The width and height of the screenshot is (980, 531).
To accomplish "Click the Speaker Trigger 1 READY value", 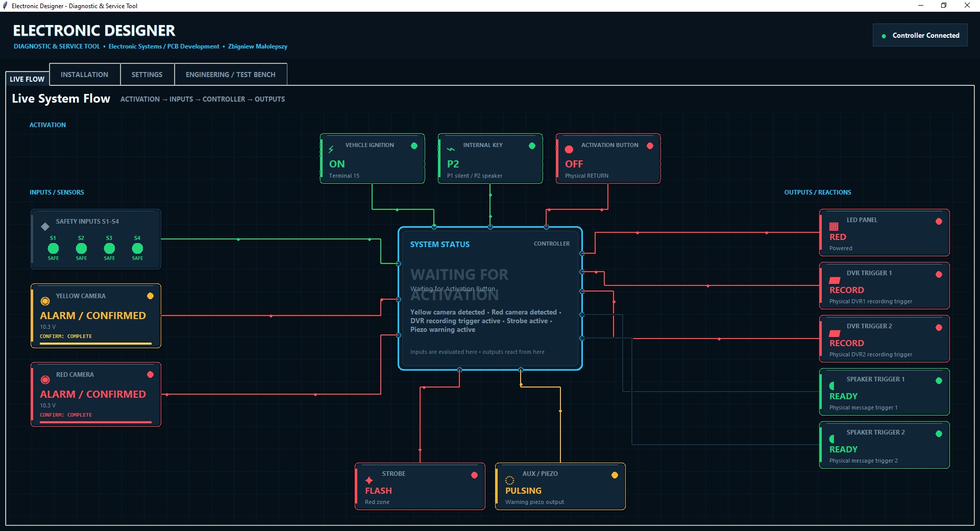I will point(843,396).
